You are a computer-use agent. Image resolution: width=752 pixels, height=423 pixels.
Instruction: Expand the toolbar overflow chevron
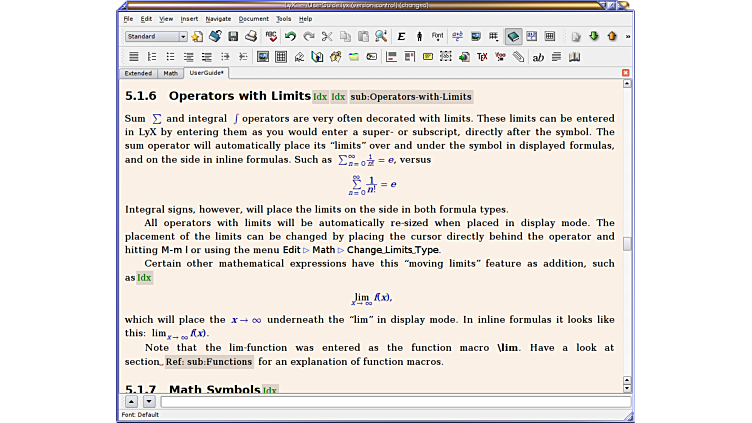[x=628, y=36]
